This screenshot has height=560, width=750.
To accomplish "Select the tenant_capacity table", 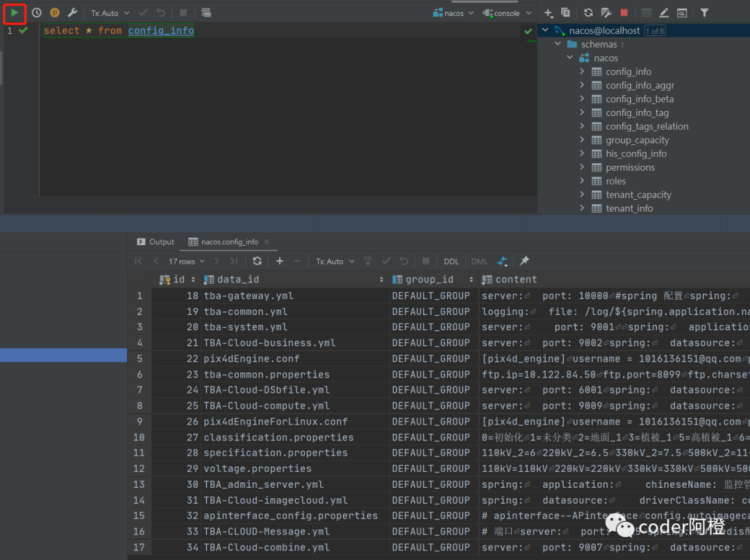I will click(x=639, y=194).
